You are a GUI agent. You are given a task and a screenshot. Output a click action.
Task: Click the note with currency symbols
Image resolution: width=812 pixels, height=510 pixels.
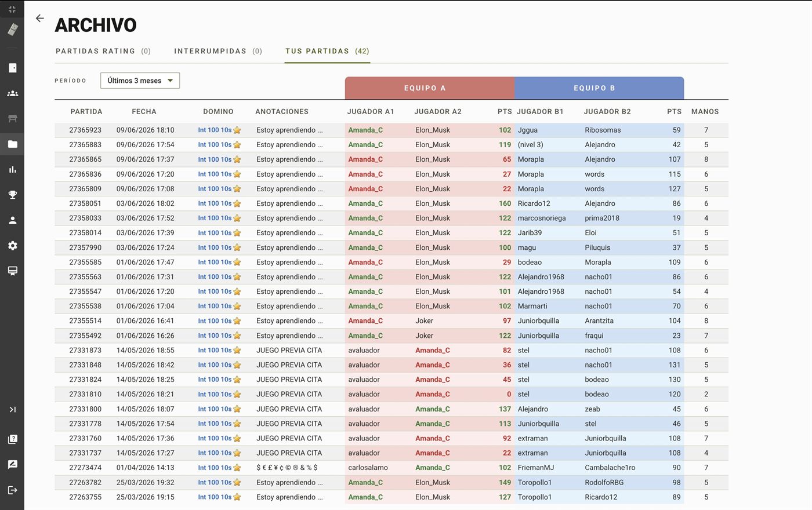(287, 468)
